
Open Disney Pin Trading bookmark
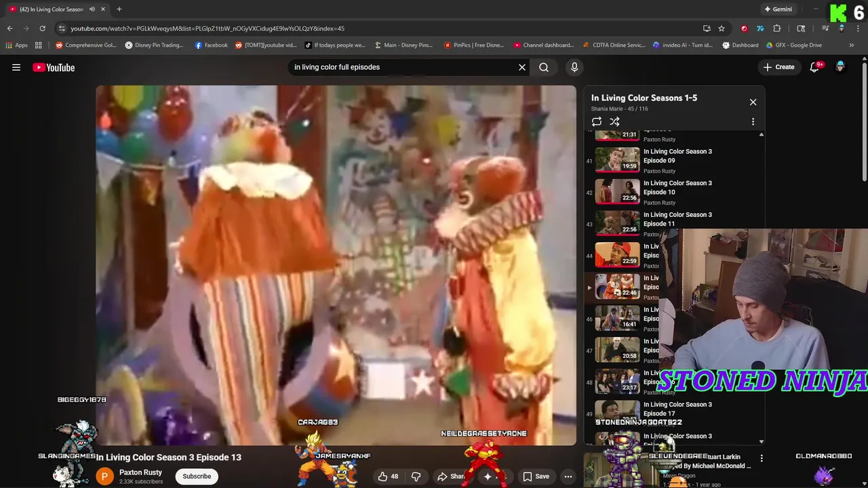pos(155,45)
